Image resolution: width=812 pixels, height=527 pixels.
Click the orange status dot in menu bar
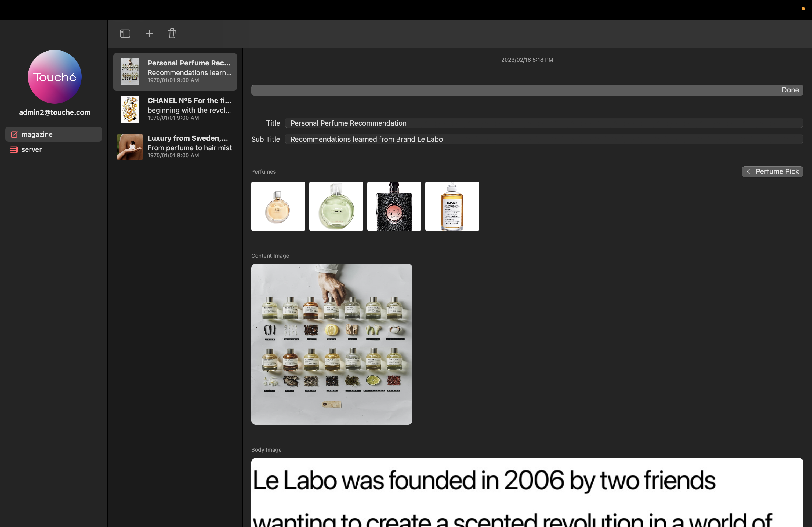point(803,9)
